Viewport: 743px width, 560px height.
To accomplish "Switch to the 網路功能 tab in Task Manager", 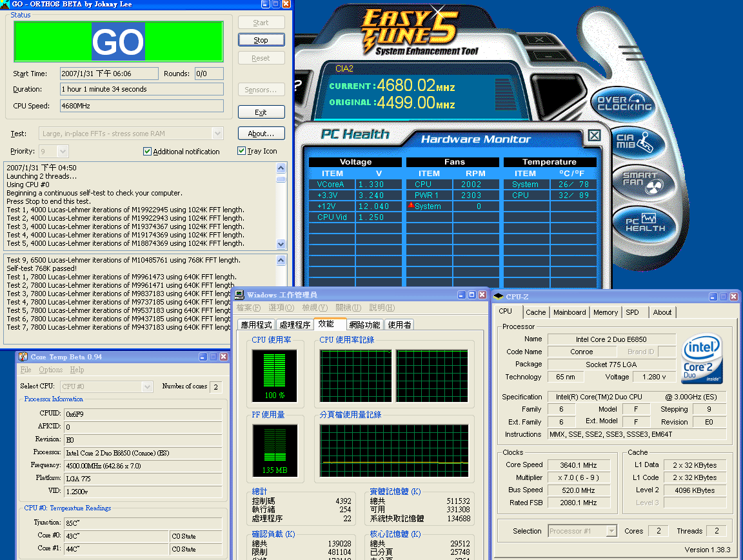I will (x=364, y=325).
